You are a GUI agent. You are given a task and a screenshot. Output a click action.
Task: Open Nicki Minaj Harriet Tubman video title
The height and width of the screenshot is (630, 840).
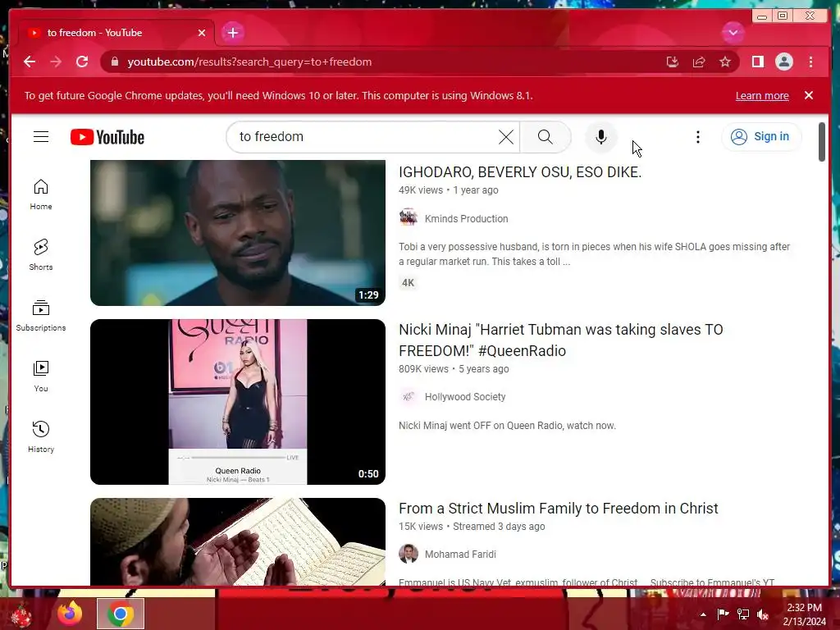click(560, 340)
